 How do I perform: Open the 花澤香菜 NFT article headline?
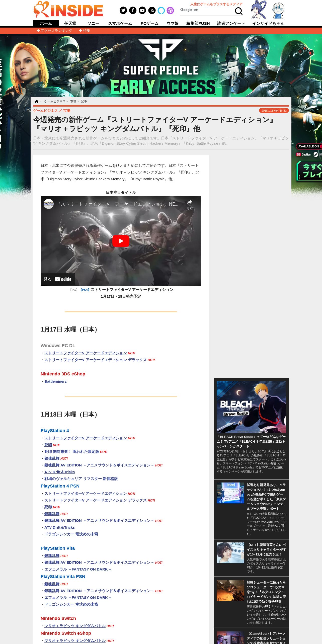point(266,549)
